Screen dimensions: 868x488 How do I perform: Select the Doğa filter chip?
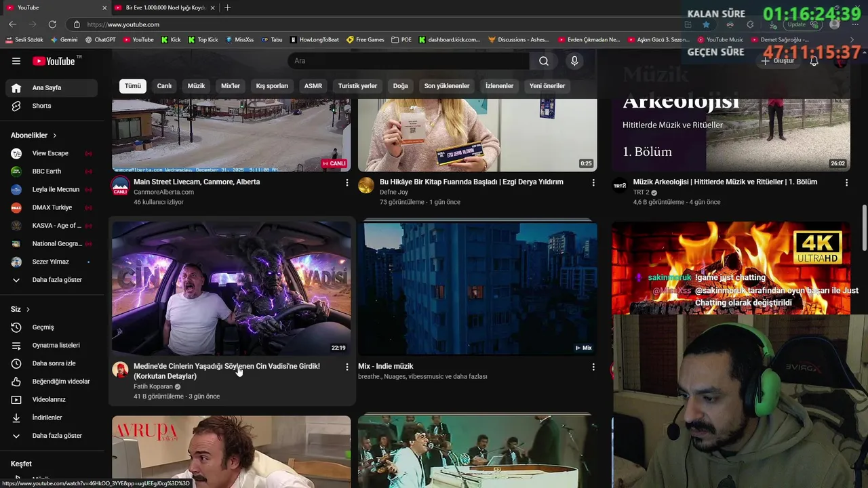click(x=401, y=86)
